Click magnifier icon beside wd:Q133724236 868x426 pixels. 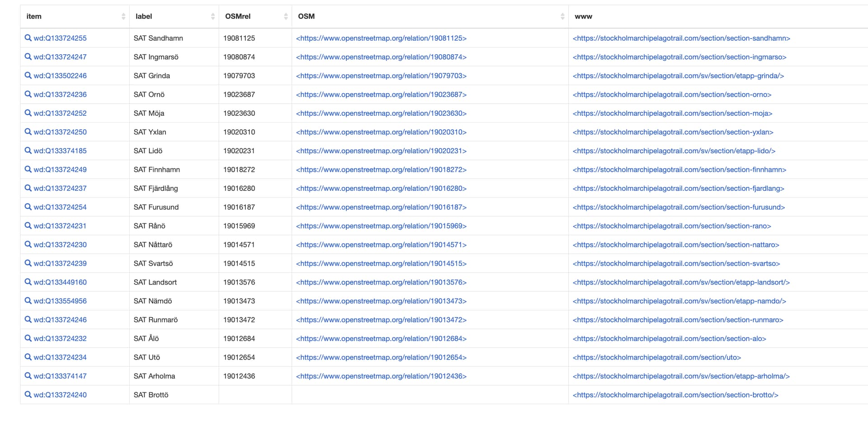28,95
